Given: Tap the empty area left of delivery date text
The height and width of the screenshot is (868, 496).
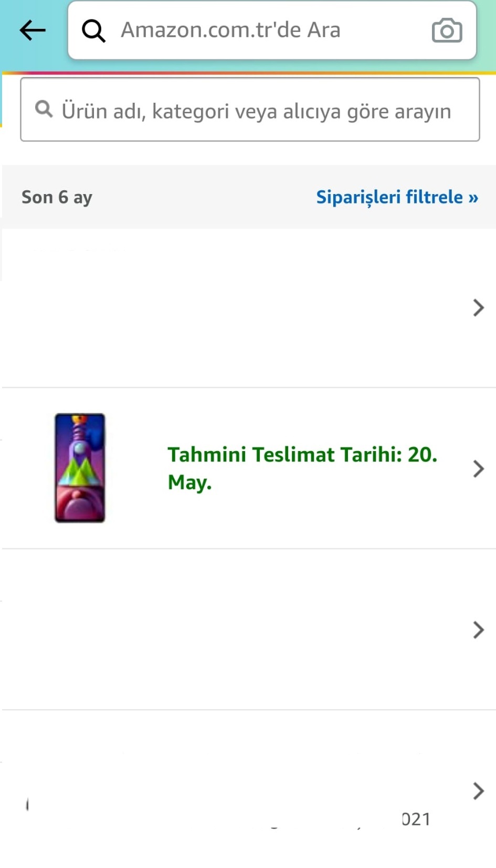Looking at the screenshot, I should point(135,468).
